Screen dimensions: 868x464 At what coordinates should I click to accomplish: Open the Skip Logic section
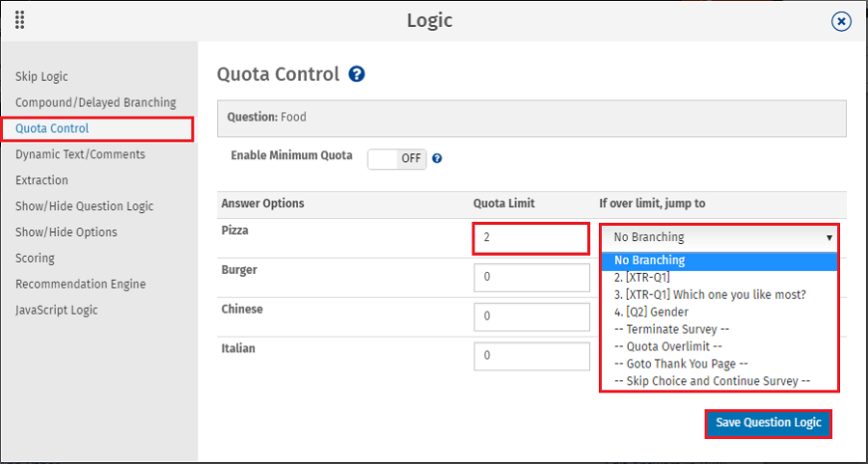coord(42,76)
